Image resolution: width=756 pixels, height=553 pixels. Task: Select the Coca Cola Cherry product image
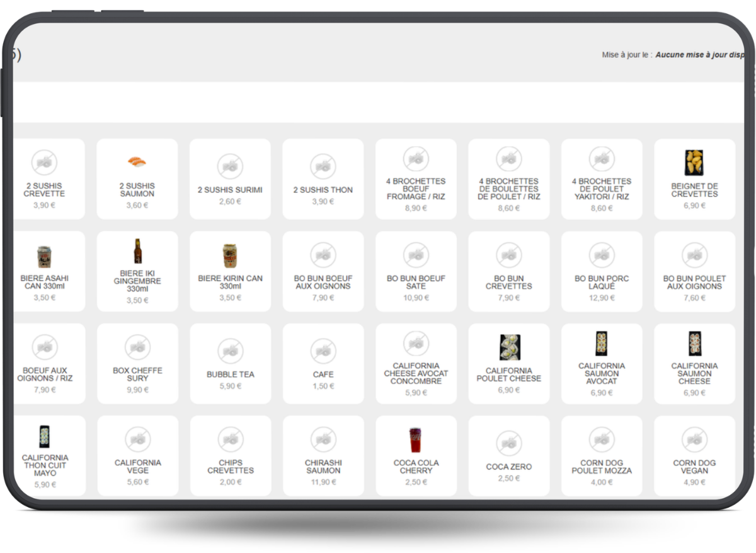coord(416,440)
